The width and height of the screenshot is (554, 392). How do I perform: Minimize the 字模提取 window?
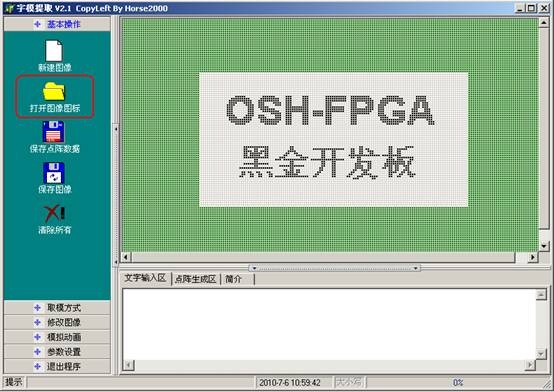tap(519, 8)
